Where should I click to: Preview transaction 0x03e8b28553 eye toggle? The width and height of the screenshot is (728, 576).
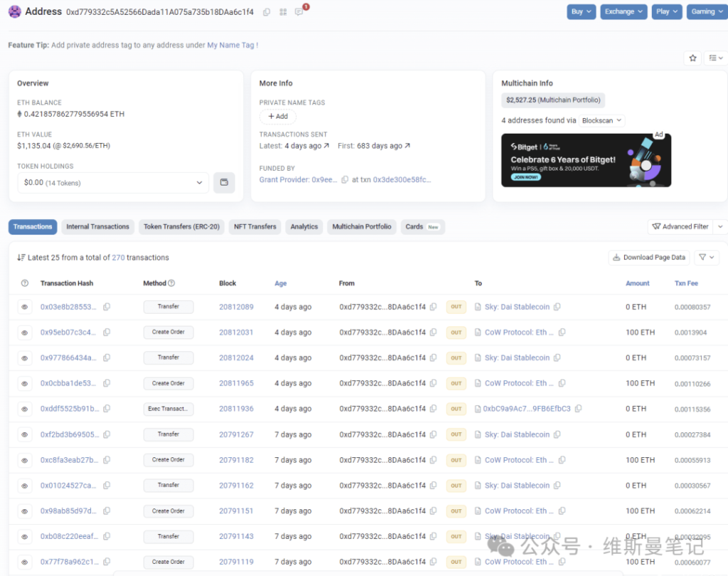25,306
